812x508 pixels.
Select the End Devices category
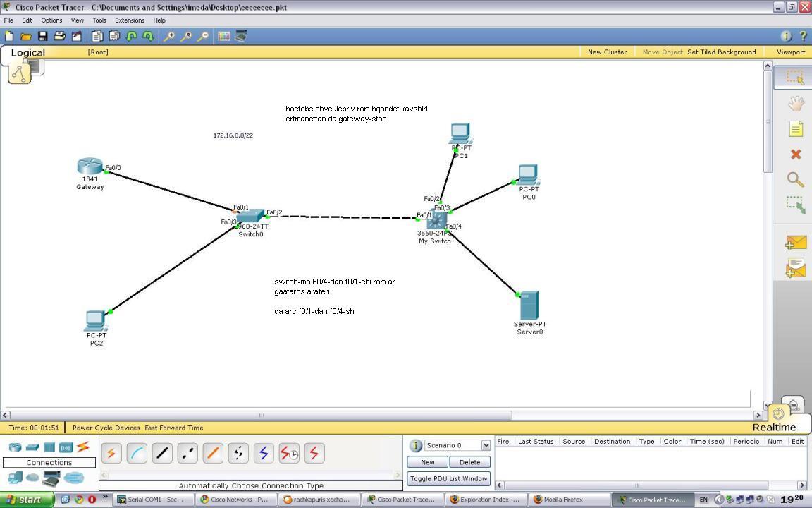(16, 478)
